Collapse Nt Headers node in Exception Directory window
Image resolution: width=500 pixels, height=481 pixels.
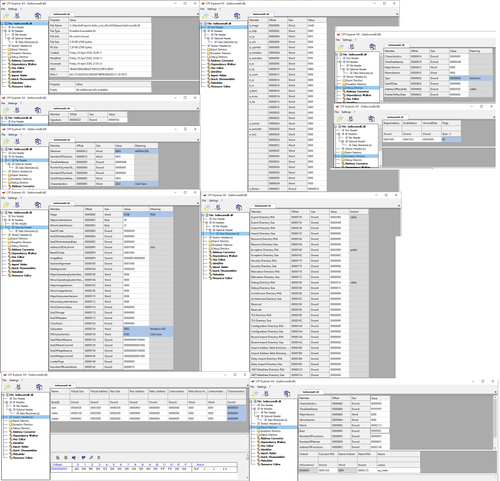click(x=339, y=134)
